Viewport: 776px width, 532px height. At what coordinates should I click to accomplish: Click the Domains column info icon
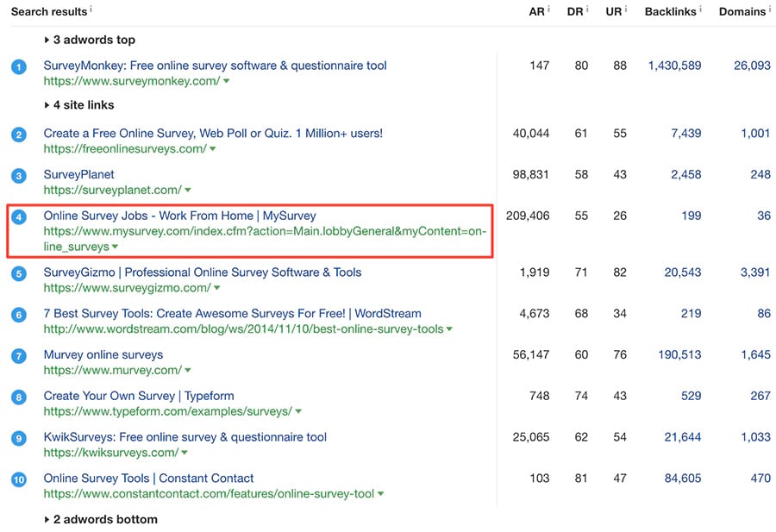point(769,9)
